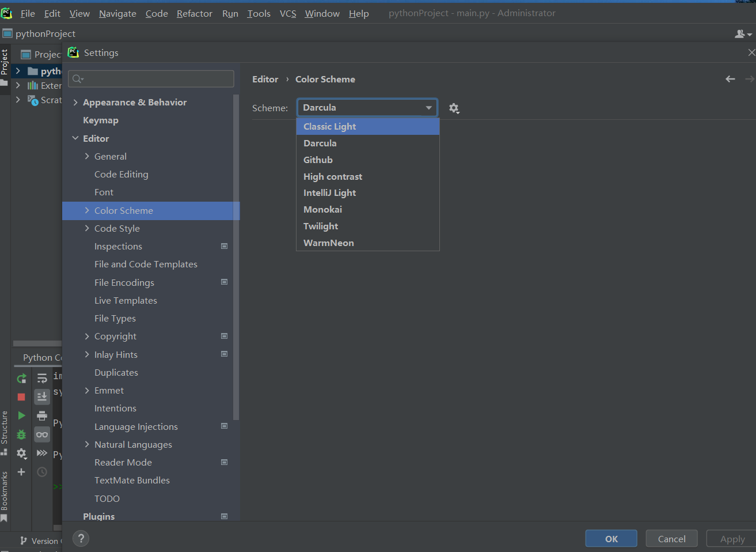Click the Apply button
This screenshot has height=552, width=756.
coord(732,539)
